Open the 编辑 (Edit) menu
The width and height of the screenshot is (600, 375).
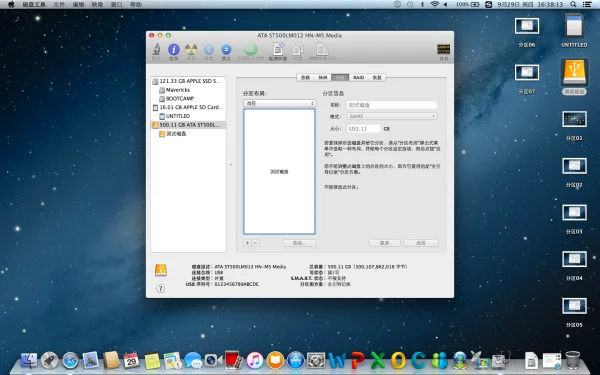(x=78, y=5)
